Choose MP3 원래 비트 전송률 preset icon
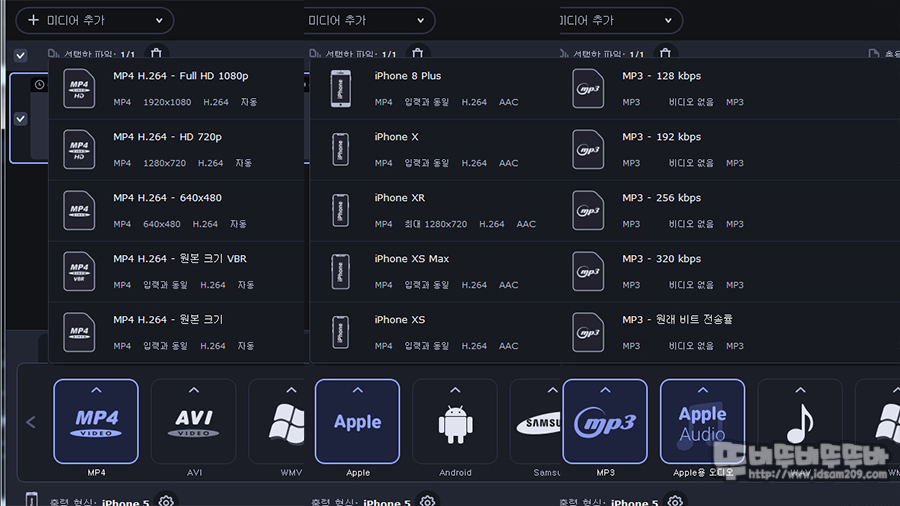The height and width of the screenshot is (506, 900). [x=588, y=332]
